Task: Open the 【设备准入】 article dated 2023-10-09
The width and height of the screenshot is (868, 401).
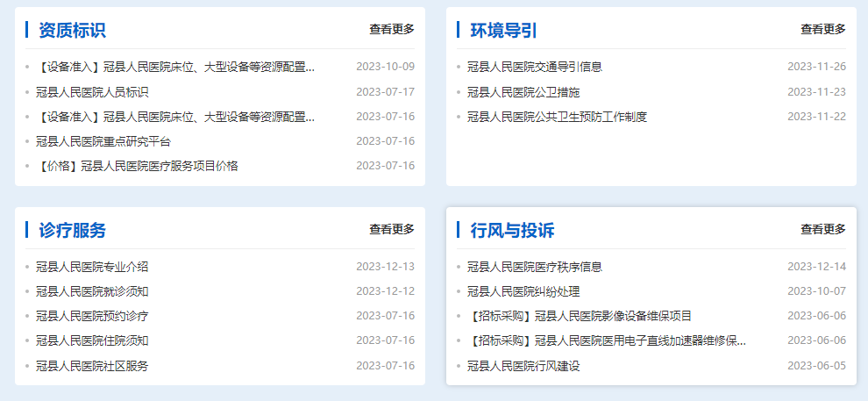Action: [175, 67]
